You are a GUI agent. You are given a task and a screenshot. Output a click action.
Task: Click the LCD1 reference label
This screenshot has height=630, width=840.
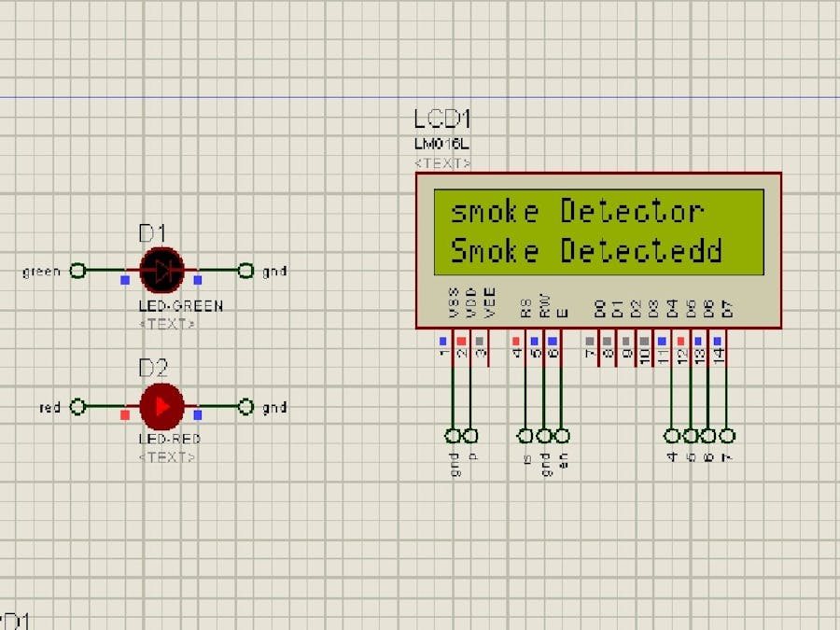pyautogui.click(x=443, y=119)
